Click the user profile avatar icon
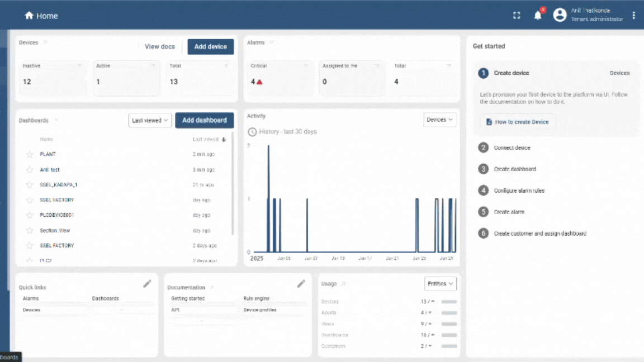Image resolution: width=644 pixels, height=362 pixels. click(x=560, y=15)
